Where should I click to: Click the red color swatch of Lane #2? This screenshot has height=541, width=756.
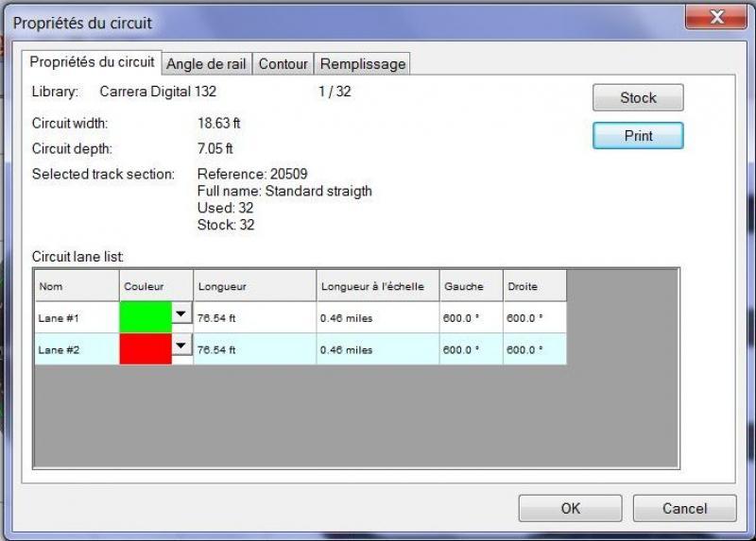pyautogui.click(x=146, y=349)
